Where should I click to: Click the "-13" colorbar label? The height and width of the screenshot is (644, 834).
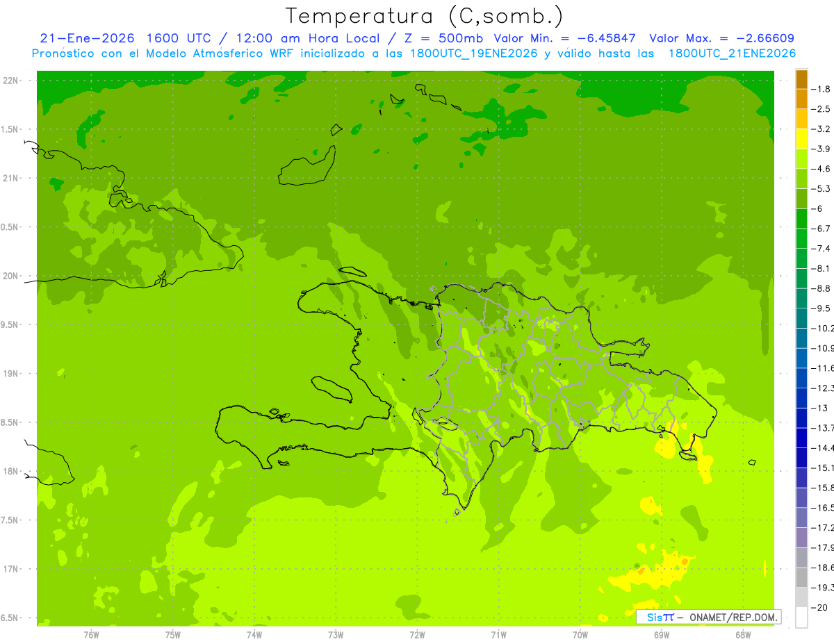(x=819, y=408)
